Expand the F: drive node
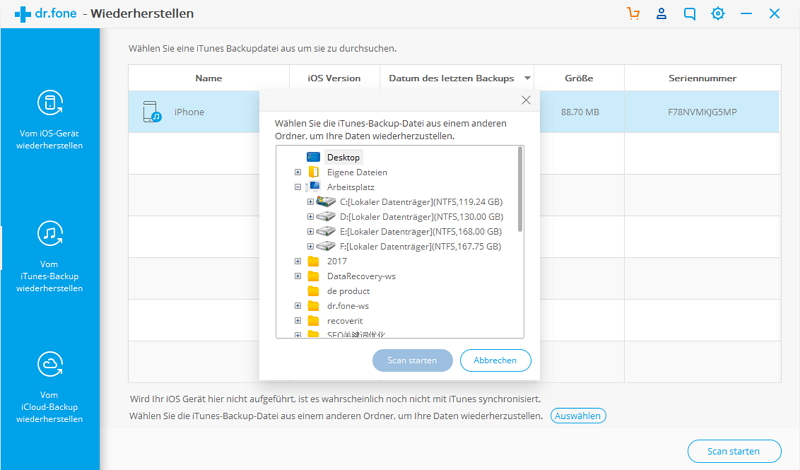This screenshot has height=470, width=800. 310,246
